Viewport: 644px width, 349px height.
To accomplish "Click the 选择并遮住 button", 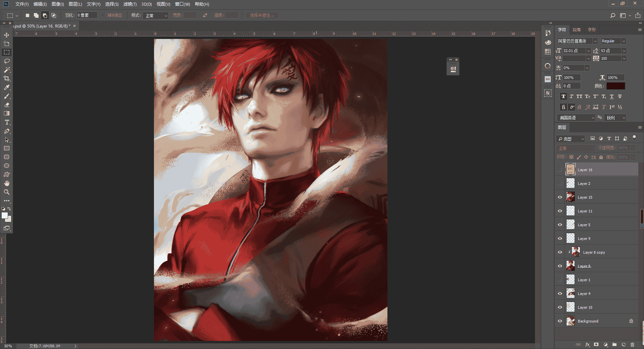I will [x=262, y=15].
